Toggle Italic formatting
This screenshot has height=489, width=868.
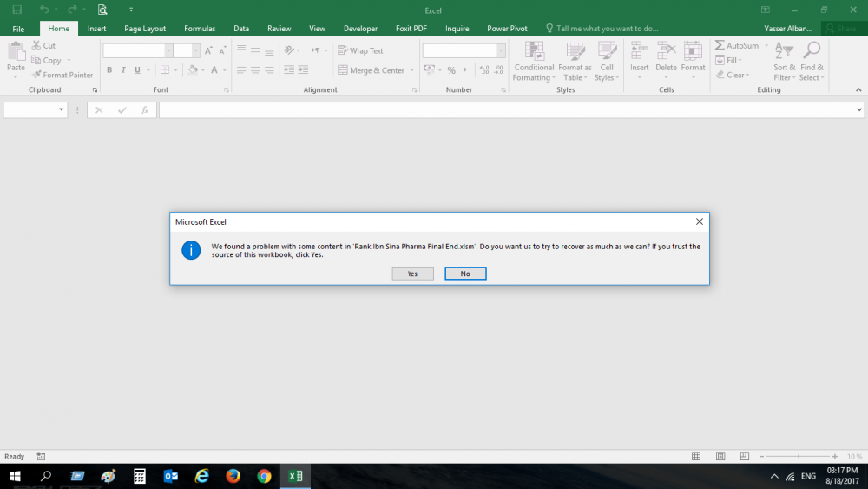pos(123,69)
